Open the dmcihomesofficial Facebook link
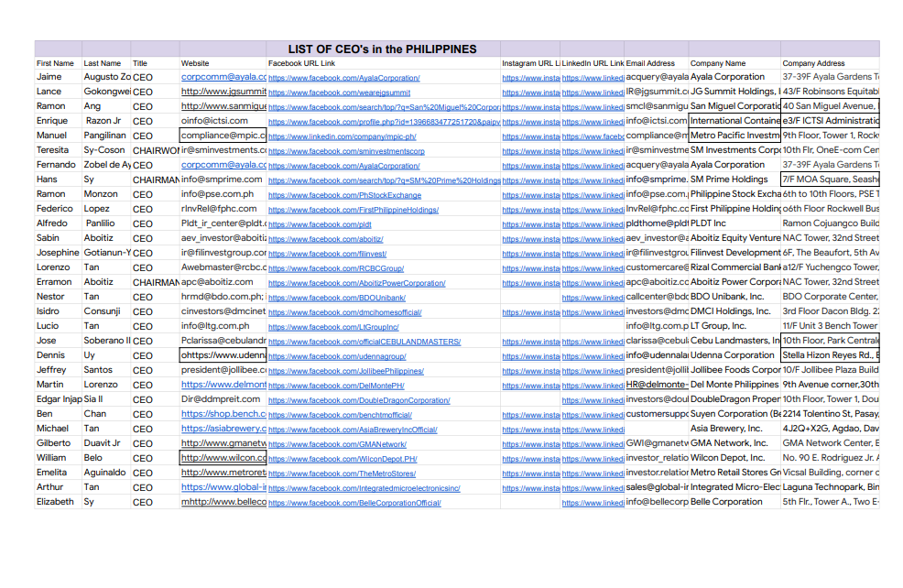903x588 pixels. (345, 312)
